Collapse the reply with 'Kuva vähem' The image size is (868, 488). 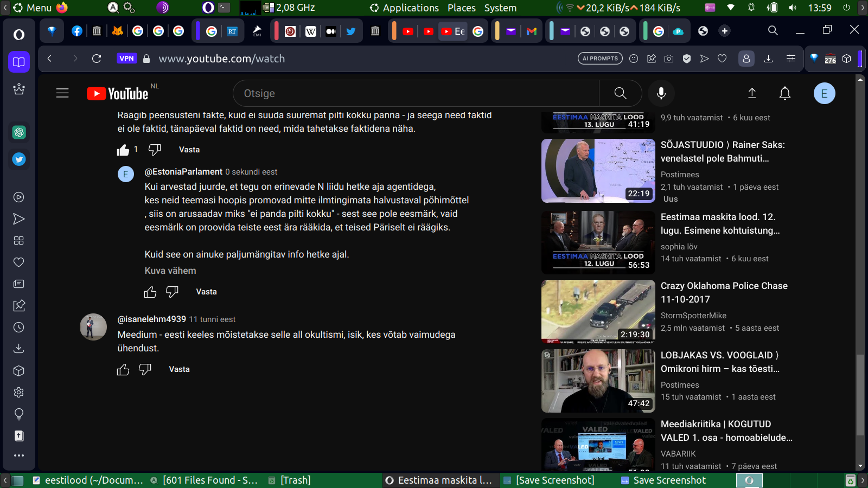point(170,271)
